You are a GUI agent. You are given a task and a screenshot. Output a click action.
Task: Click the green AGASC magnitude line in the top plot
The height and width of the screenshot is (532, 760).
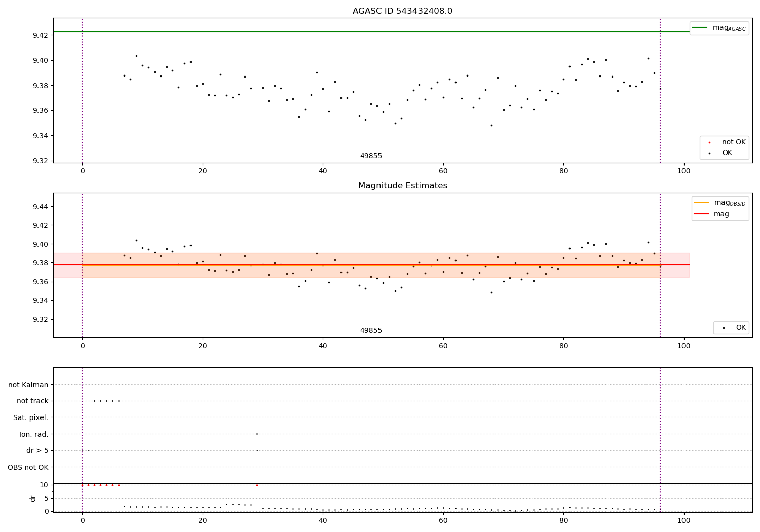371,32
